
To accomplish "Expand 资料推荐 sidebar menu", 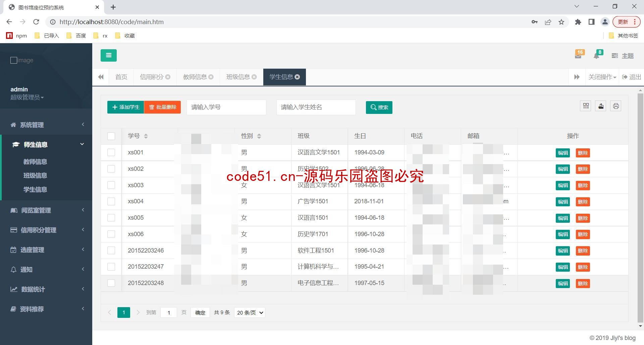I will (46, 309).
